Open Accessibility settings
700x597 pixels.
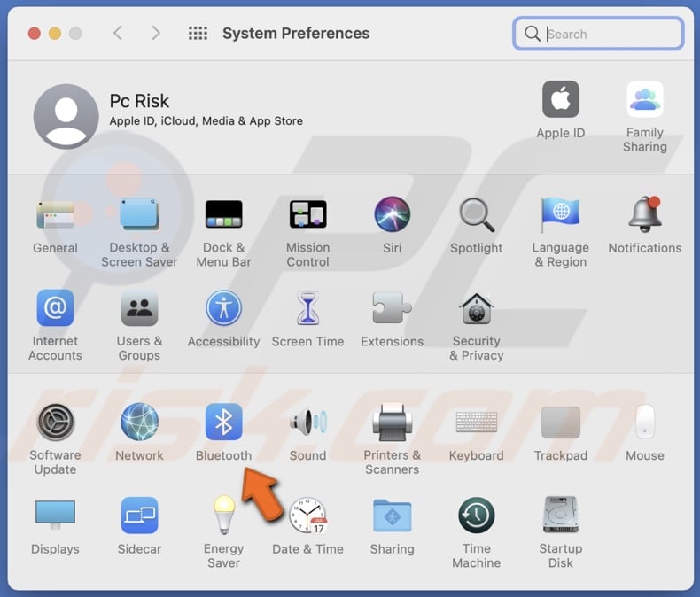(x=223, y=310)
